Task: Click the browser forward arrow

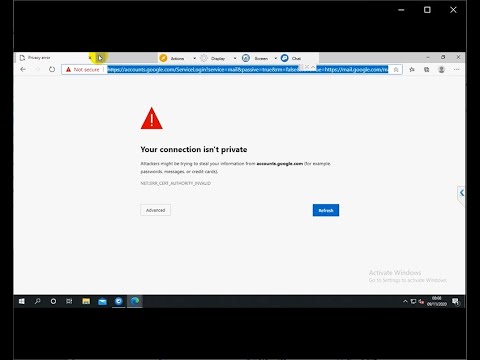Action: click(x=37, y=69)
